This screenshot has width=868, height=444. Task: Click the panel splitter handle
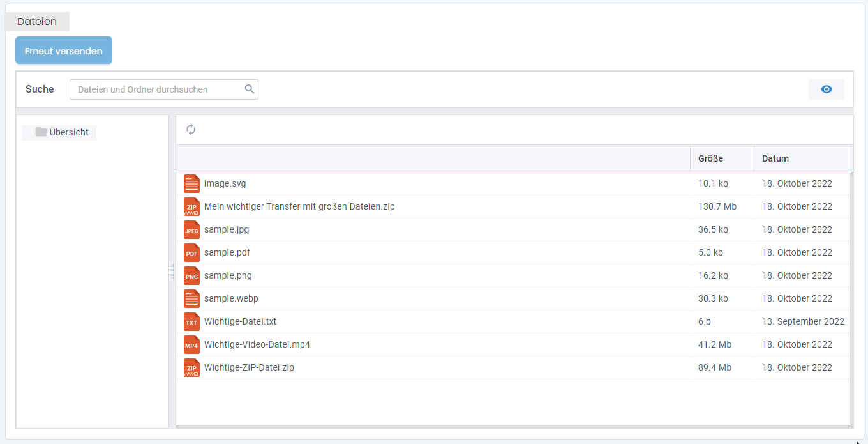[172, 272]
